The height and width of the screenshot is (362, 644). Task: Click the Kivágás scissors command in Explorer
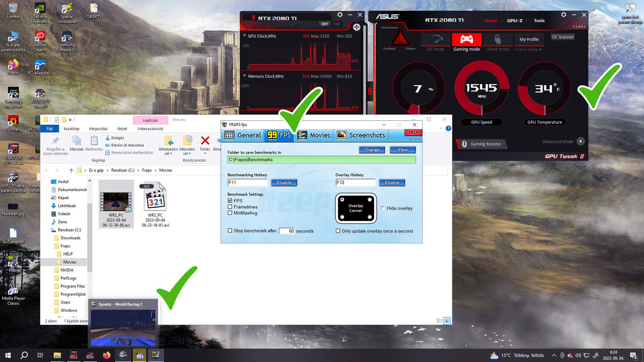point(115,138)
